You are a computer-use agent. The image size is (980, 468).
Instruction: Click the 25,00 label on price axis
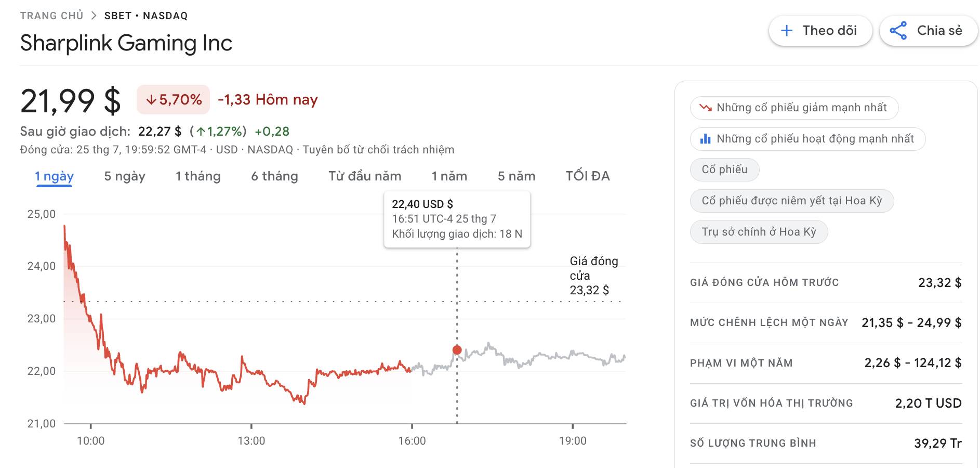click(42, 214)
